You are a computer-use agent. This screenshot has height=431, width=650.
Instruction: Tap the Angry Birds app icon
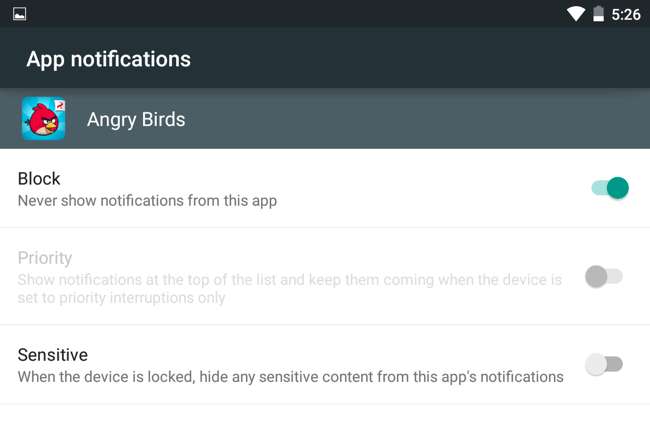tap(43, 119)
